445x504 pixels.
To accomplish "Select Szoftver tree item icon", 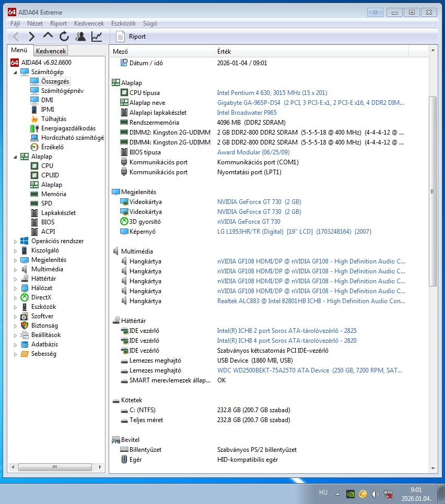I will click(x=25, y=316).
